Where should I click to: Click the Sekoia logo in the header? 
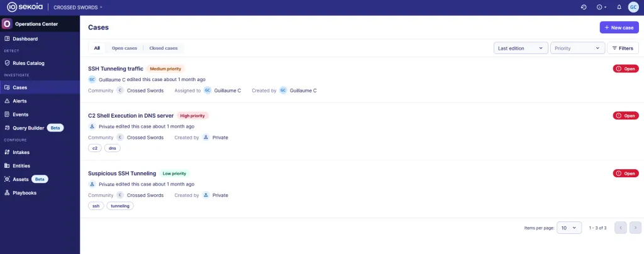pos(25,7)
